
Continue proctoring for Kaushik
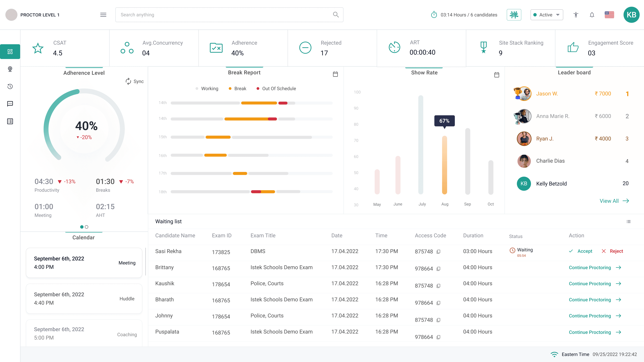pos(595,284)
